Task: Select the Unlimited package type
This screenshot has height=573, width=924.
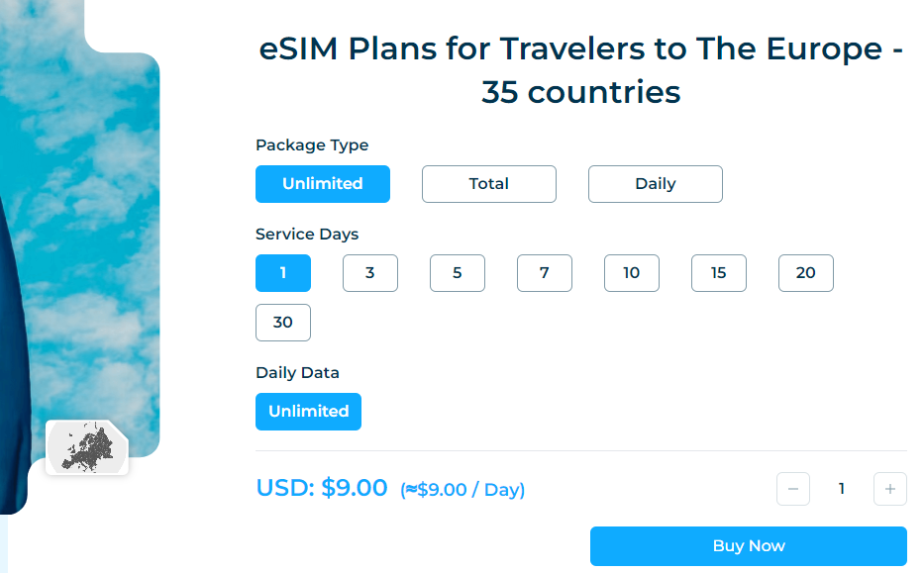Action: pyautogui.click(x=323, y=184)
